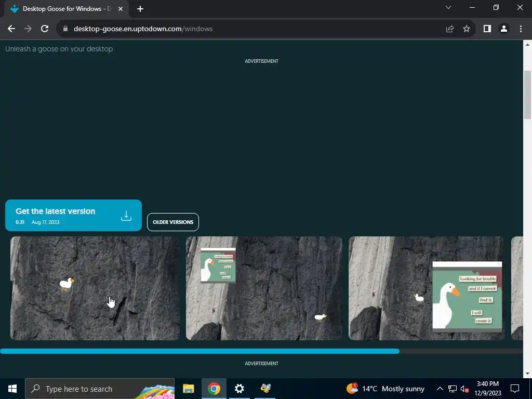
Task: Select the Desktop Goose for Windows tab
Action: point(66,9)
